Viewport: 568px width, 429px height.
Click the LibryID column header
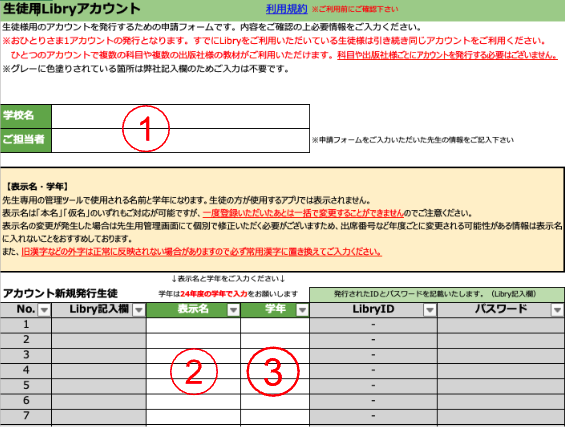(373, 310)
